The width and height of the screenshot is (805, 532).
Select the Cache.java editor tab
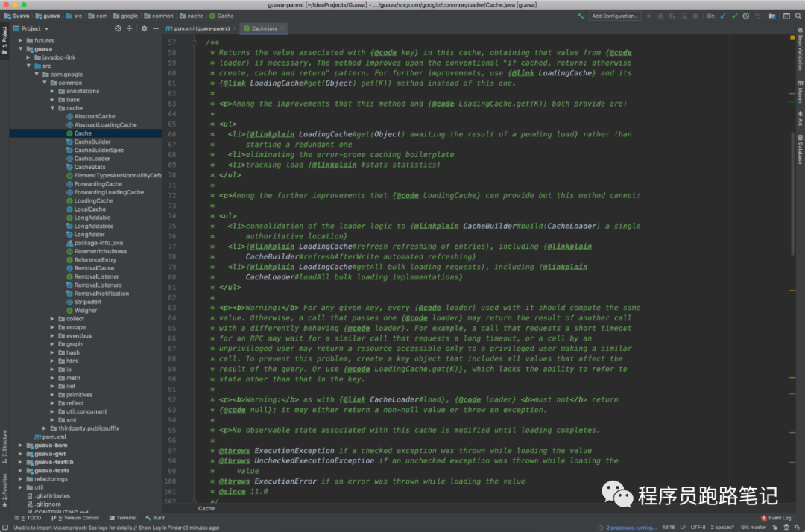tap(264, 29)
